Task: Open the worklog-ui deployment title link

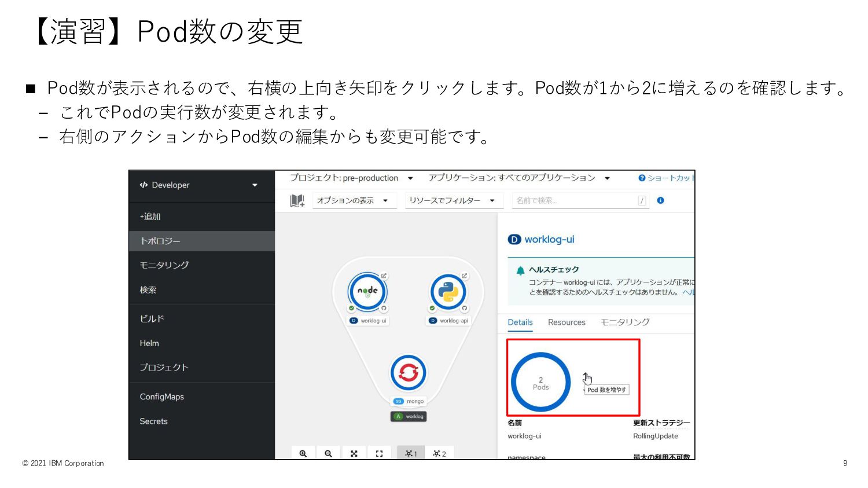Action: pos(549,239)
